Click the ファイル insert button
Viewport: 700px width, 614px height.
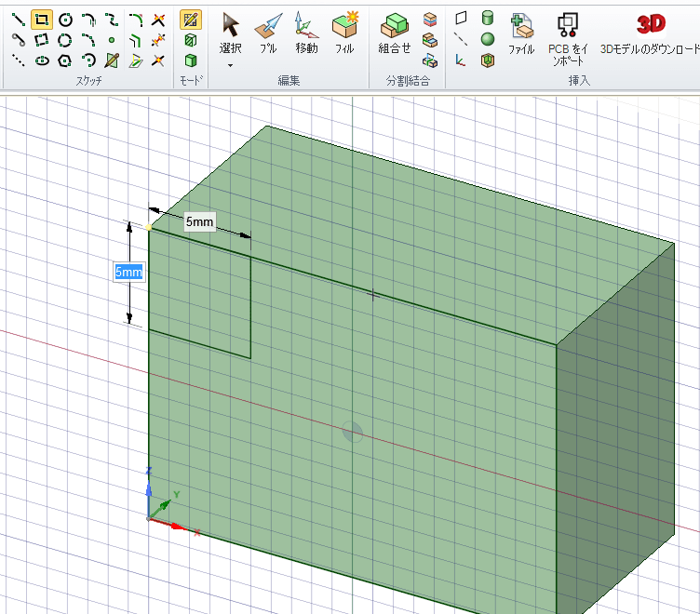coord(521,33)
